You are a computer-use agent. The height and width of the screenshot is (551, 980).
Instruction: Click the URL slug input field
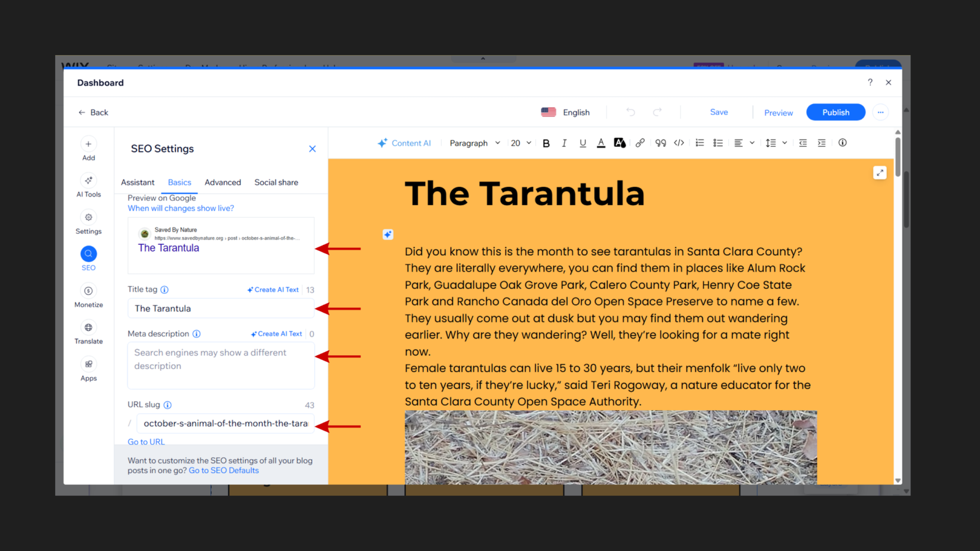pyautogui.click(x=225, y=423)
